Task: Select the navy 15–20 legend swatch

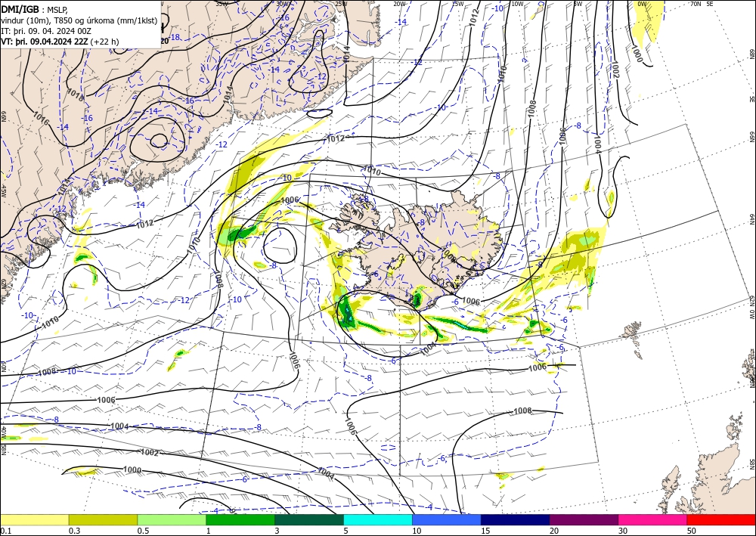Action: click(515, 519)
